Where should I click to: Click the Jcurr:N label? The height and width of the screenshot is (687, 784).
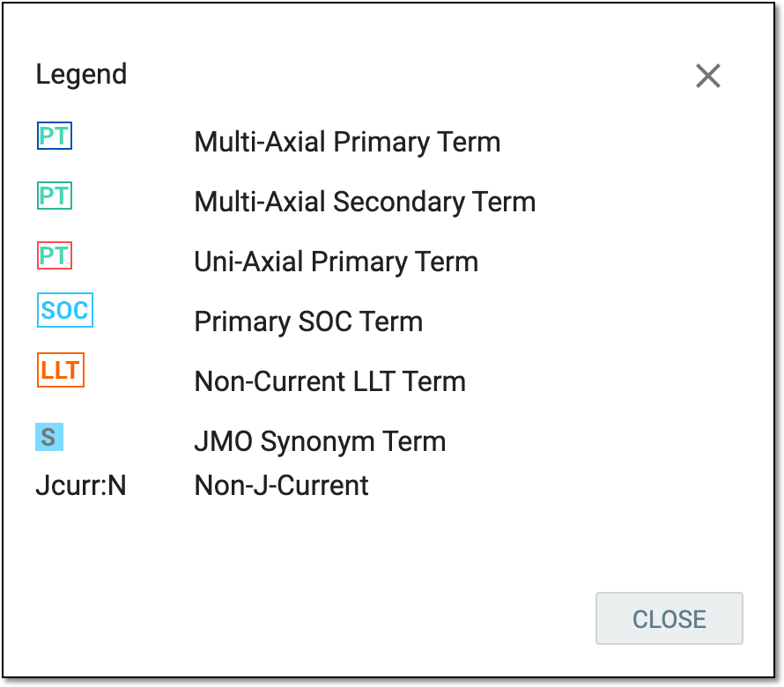point(81,485)
